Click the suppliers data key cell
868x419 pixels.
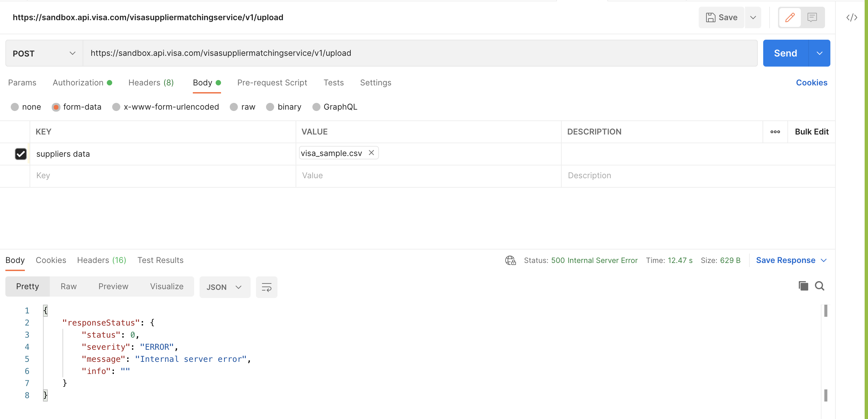(x=163, y=154)
